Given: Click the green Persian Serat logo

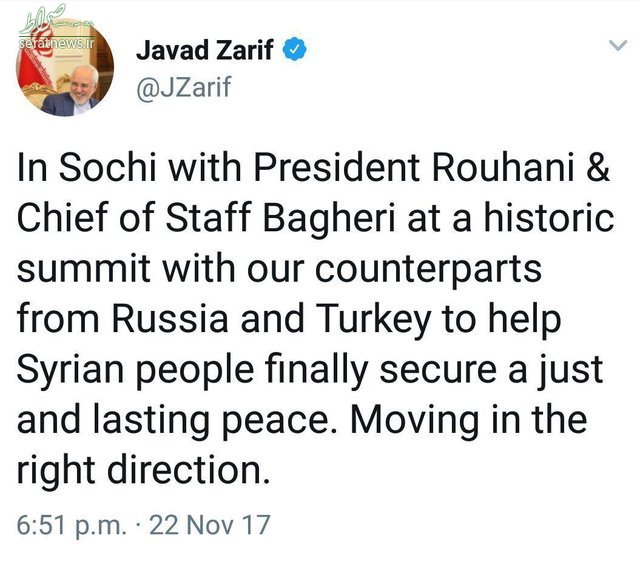Looking at the screenshot, I should (x=43, y=21).
